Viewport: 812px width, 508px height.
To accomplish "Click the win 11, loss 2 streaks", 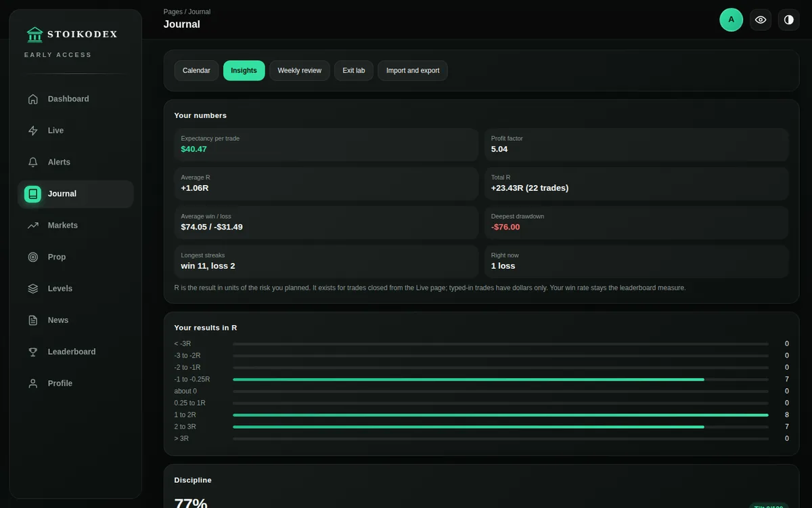I will 208,266.
